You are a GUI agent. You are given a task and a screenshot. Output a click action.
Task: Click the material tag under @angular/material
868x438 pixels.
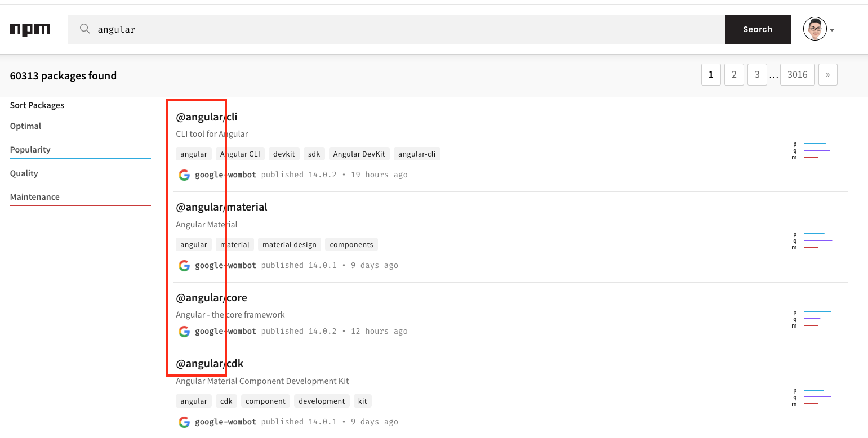(x=235, y=244)
